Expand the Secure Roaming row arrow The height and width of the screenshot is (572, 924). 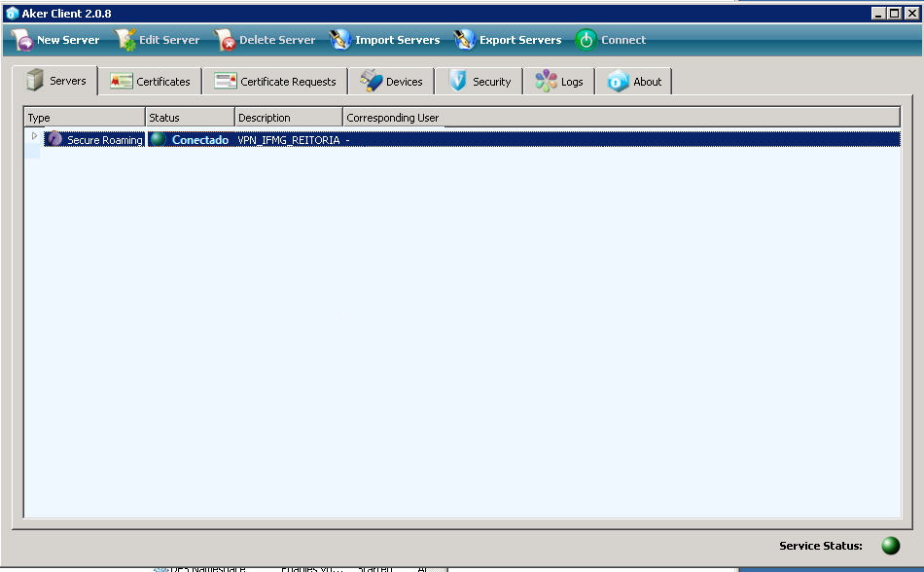coord(34,136)
